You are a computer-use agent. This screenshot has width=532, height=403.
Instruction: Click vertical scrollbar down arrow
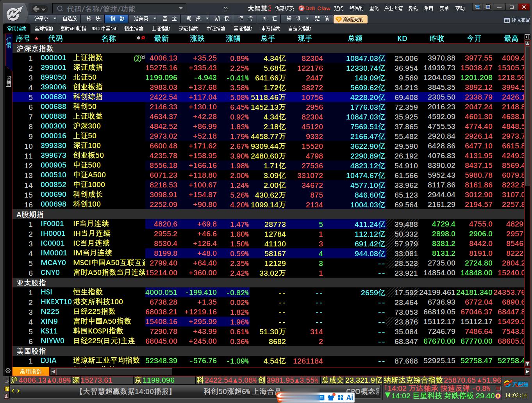pos(527,364)
